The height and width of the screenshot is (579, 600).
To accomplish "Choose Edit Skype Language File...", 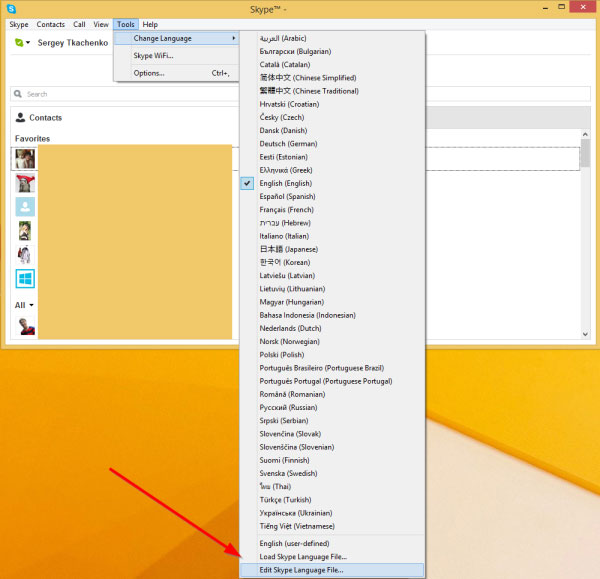I will [x=301, y=570].
